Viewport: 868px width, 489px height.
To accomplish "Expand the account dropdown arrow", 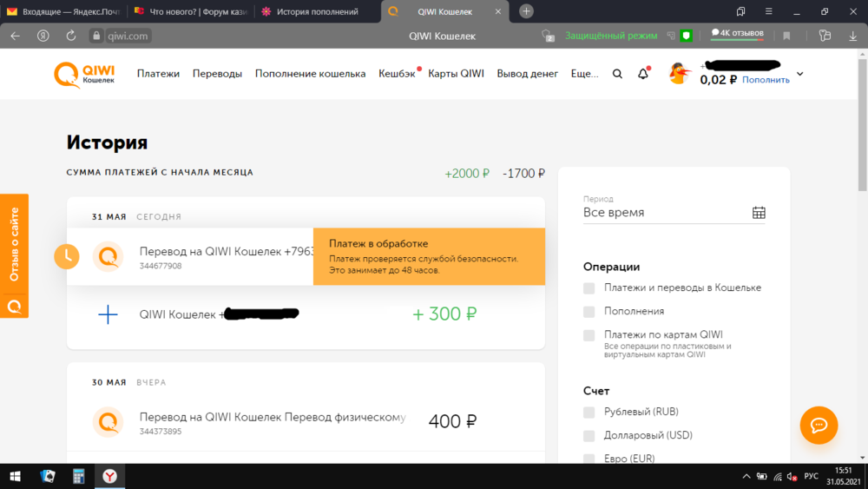I will (x=800, y=74).
